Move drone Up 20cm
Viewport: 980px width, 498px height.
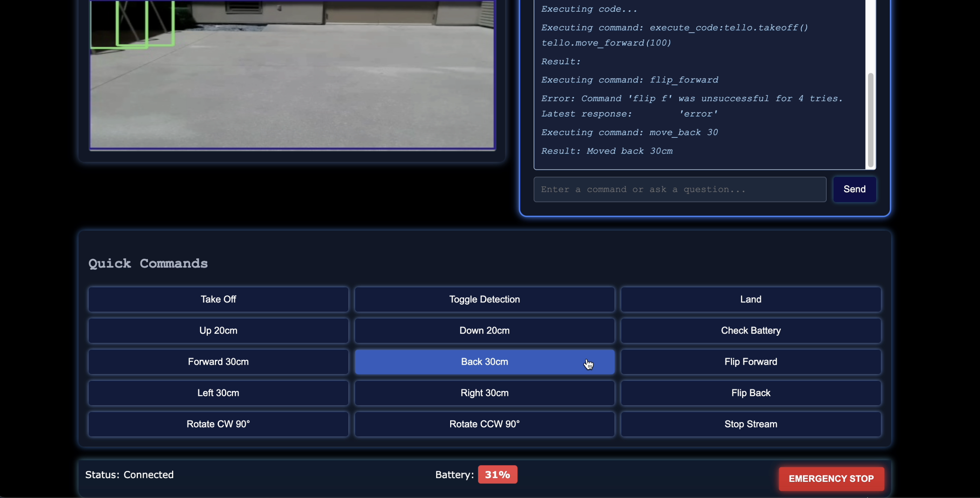[x=218, y=330]
